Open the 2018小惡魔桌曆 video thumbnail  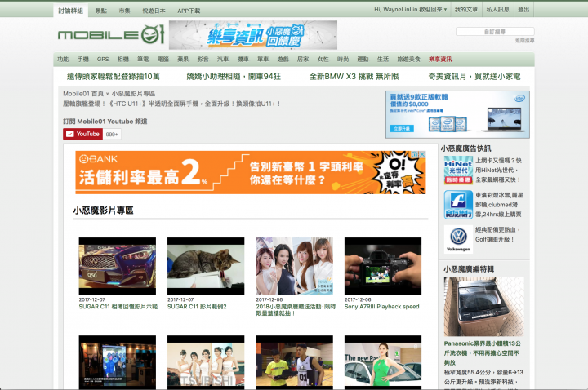(294, 266)
